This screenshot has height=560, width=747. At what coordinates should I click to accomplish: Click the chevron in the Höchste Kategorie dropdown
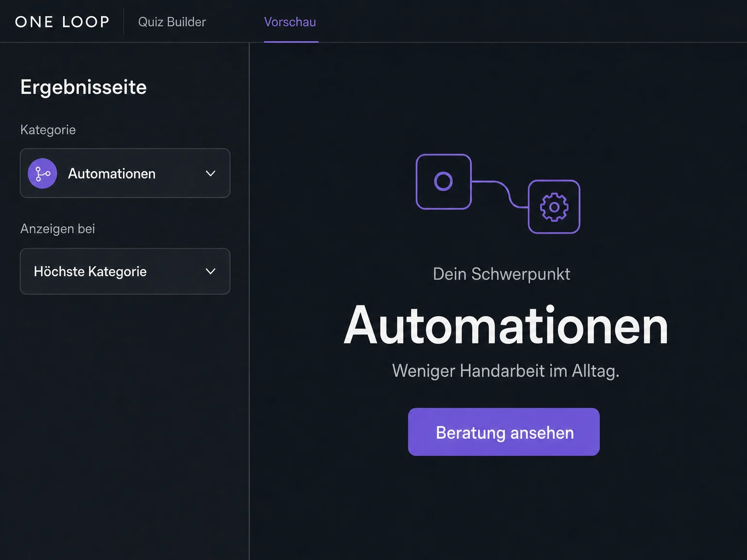pos(211,271)
